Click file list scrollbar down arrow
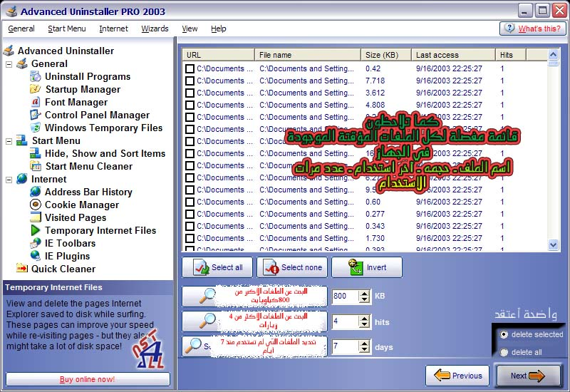 554,244
